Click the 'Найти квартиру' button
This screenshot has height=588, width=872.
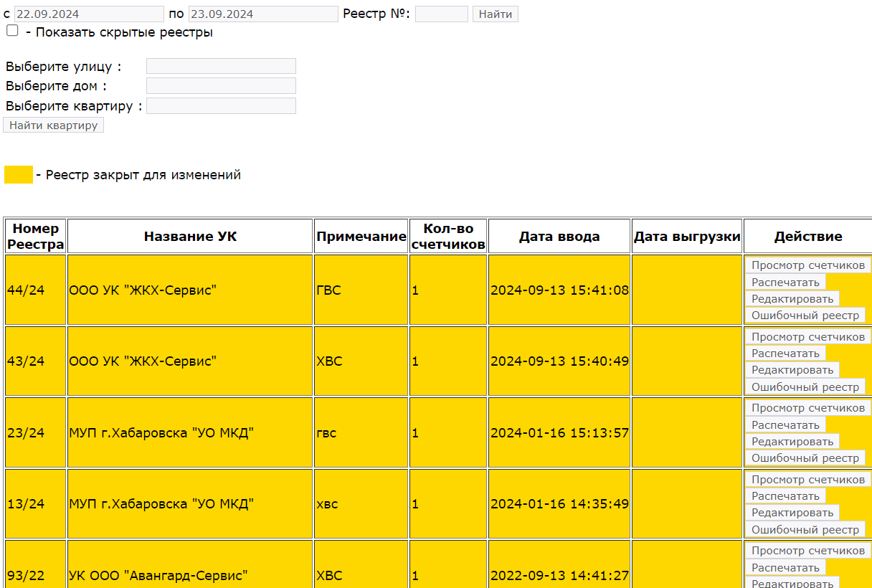[x=53, y=125]
